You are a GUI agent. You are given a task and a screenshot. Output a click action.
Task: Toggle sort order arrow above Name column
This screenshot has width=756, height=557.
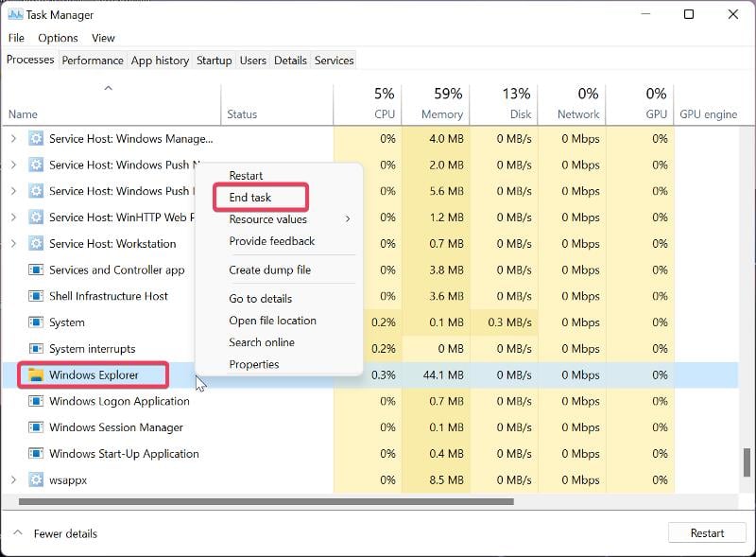coord(109,88)
